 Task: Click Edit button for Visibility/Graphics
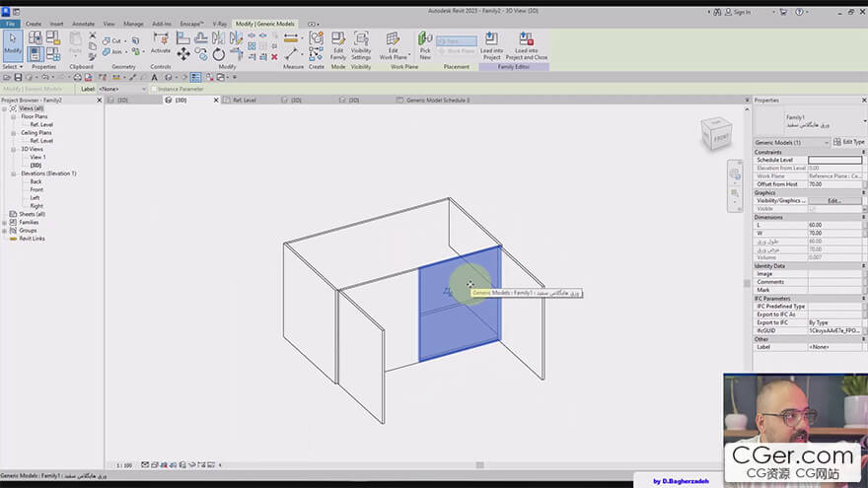(x=834, y=201)
